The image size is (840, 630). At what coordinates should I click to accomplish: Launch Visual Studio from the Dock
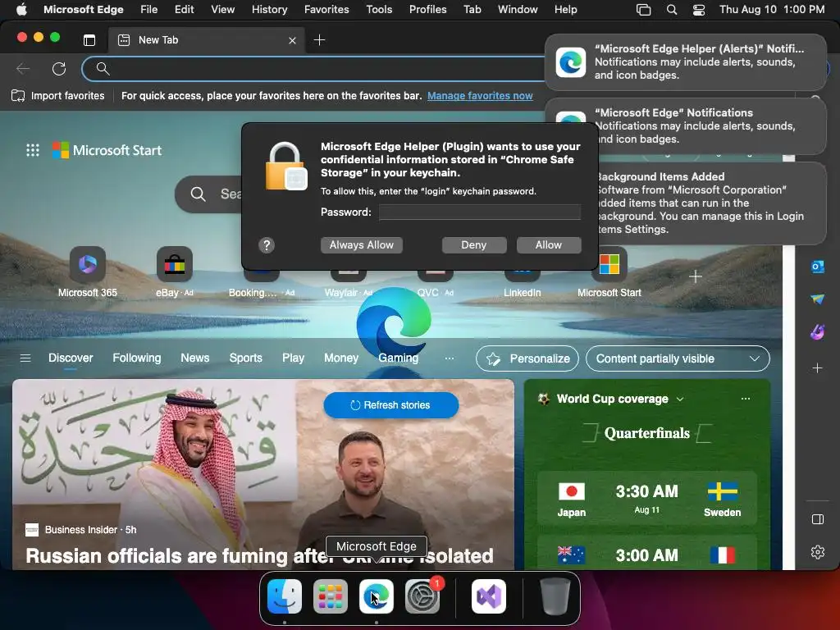tap(489, 596)
